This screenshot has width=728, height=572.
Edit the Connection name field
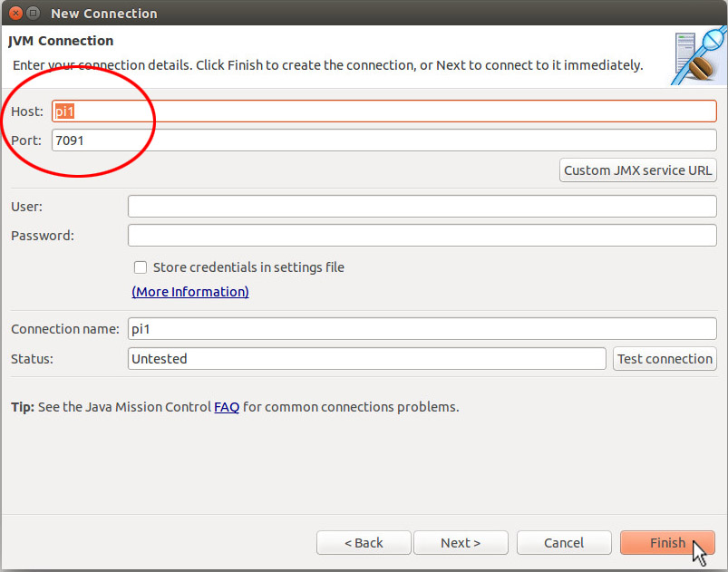pos(422,329)
